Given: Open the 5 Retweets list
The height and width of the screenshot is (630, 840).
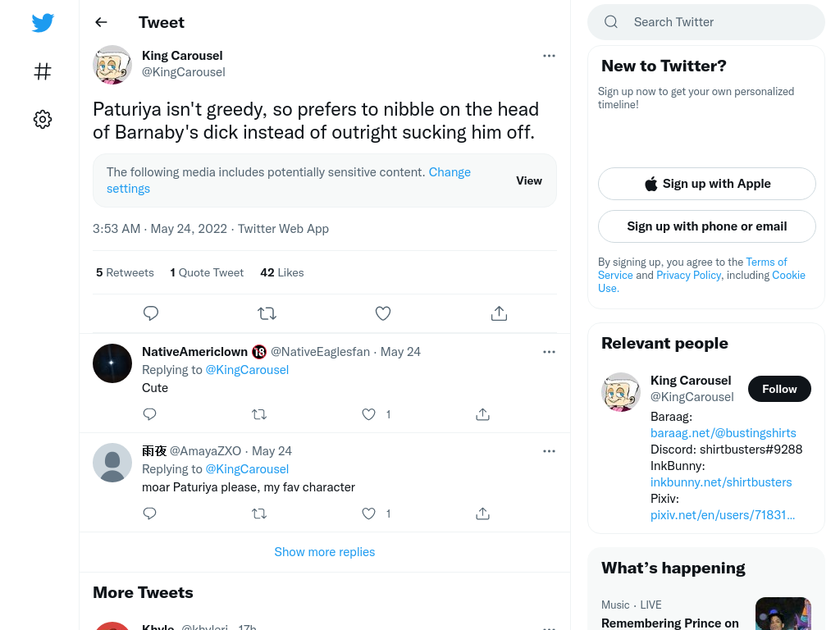Looking at the screenshot, I should pyautogui.click(x=125, y=272).
